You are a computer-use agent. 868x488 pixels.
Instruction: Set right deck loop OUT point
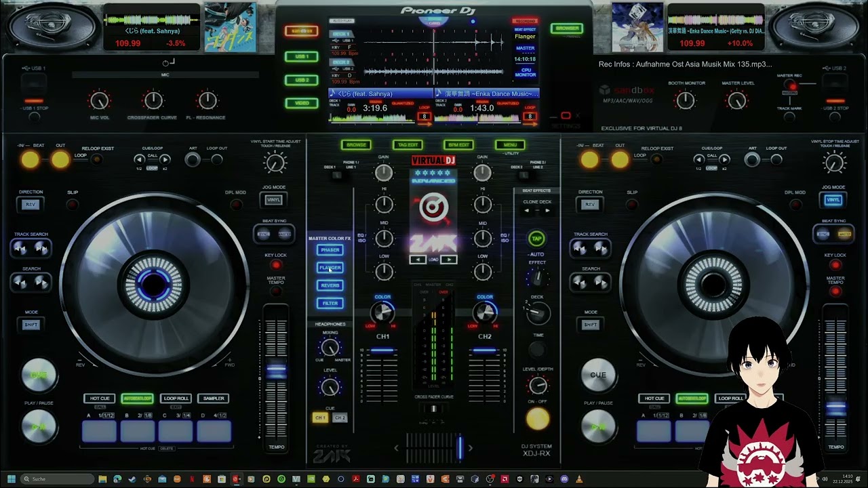[620, 160]
